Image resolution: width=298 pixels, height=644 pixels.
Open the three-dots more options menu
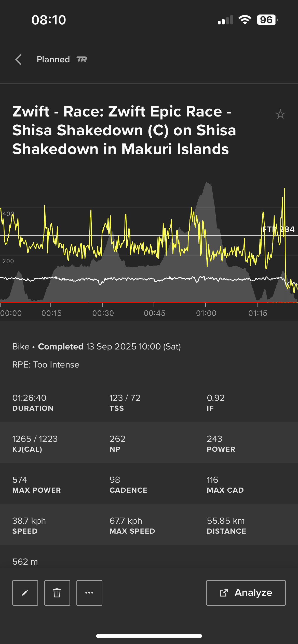click(89, 593)
